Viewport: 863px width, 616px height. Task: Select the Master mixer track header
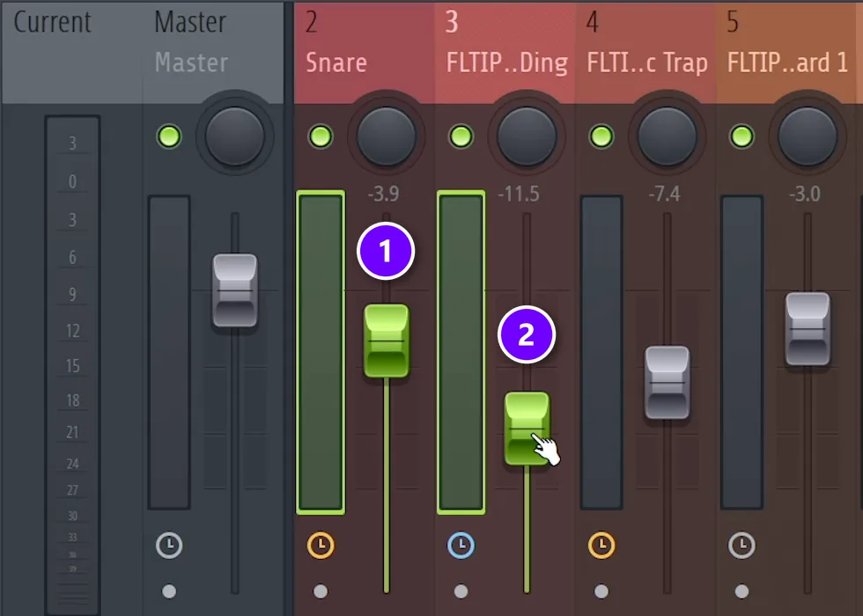click(213, 52)
